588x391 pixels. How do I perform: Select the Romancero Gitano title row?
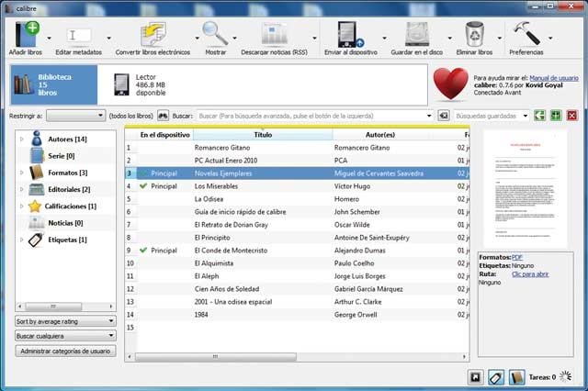click(222, 148)
